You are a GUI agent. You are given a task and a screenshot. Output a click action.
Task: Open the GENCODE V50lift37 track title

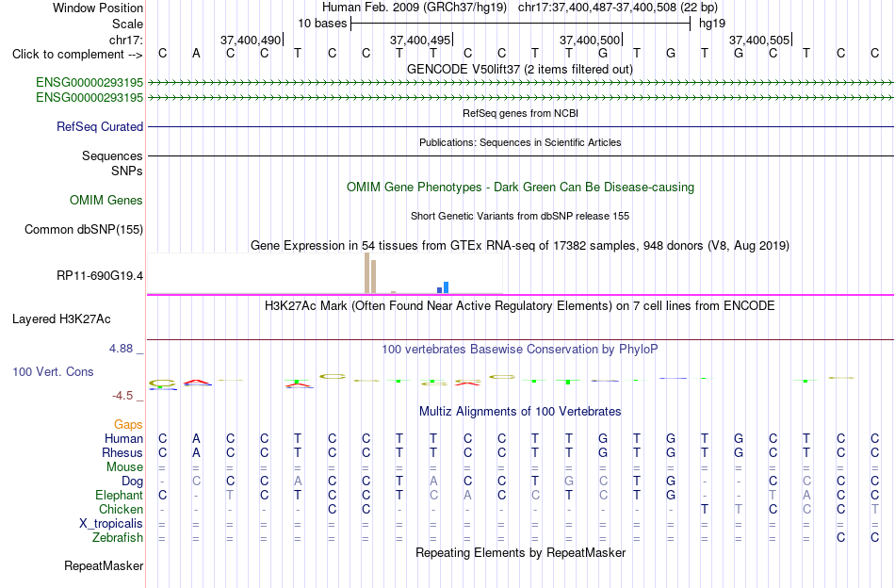coord(519,69)
